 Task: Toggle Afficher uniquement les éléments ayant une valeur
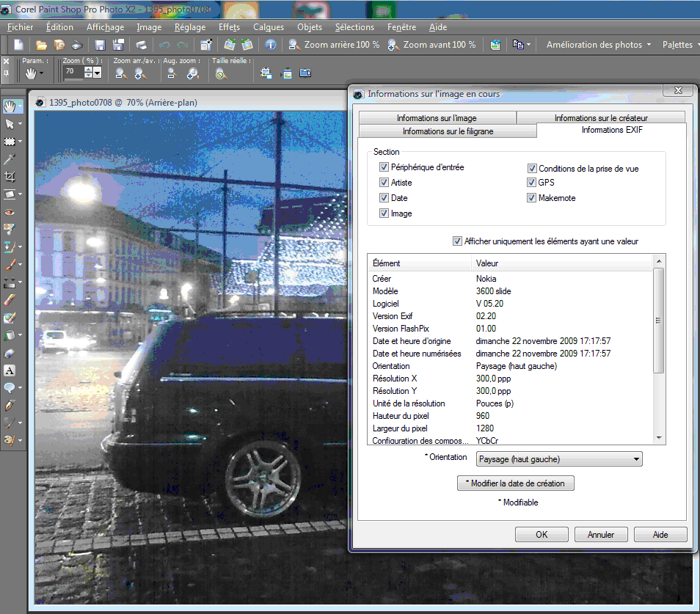[457, 241]
